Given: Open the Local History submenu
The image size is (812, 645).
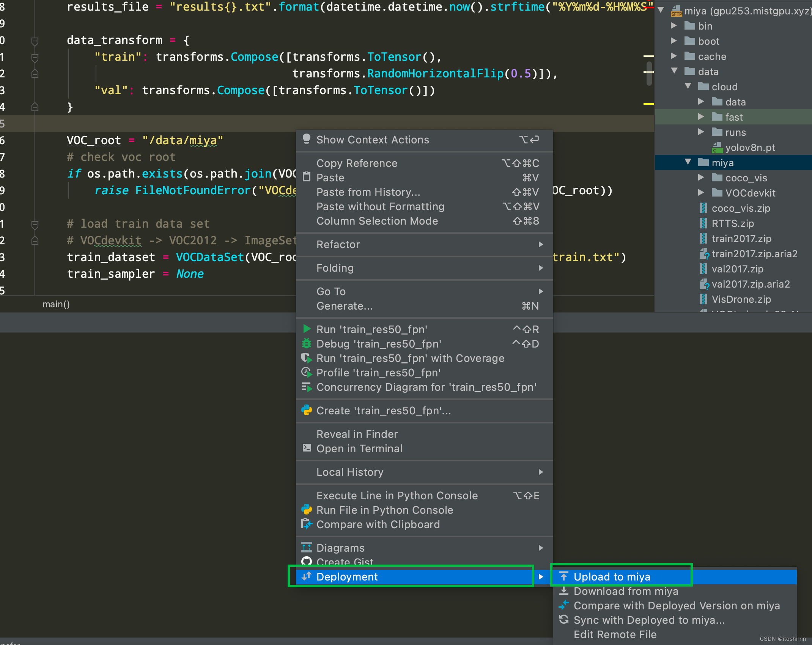Looking at the screenshot, I should 424,472.
